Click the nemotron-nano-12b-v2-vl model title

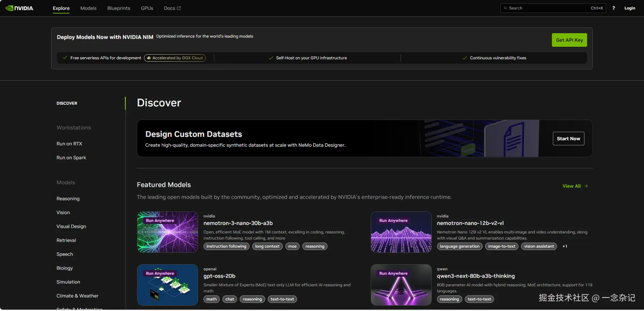click(470, 223)
